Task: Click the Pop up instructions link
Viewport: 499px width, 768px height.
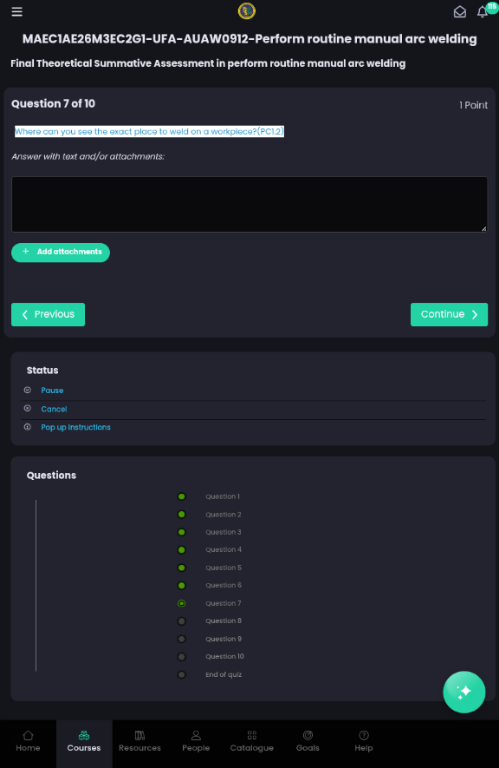Action: pos(75,427)
